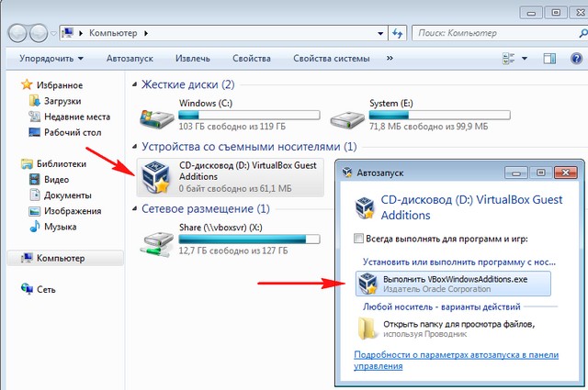Enable Всегда выполнять для программ и игр checkbox
The height and width of the screenshot is (390, 588).
tap(358, 239)
